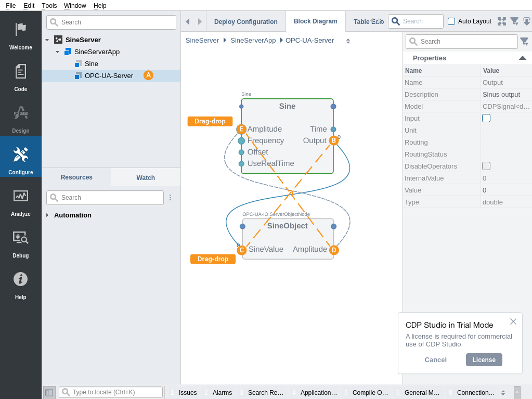Switch to the Deploy Configuration tab
Viewport: 532px width, 399px height.
coord(245,22)
